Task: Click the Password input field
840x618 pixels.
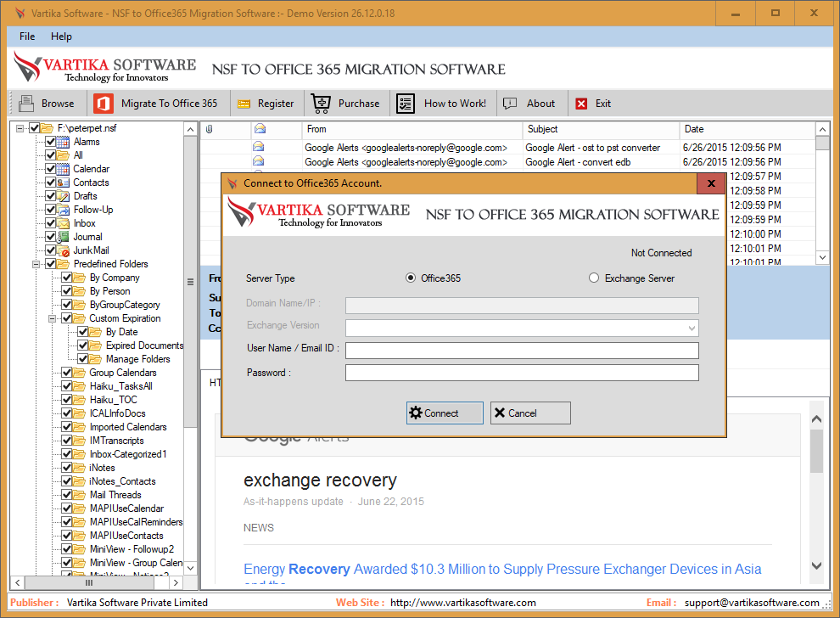Action: click(x=522, y=373)
